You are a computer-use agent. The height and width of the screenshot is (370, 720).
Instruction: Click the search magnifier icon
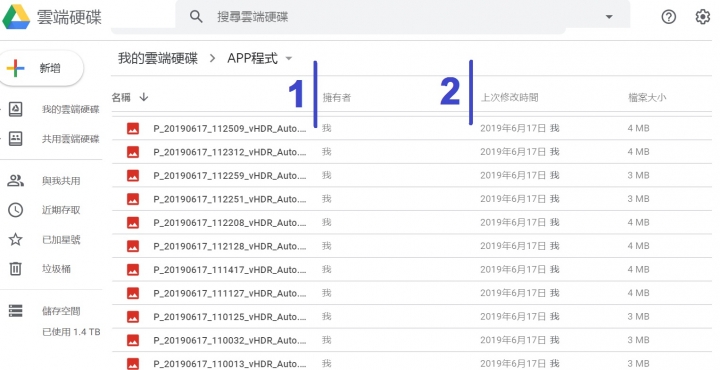point(196,17)
